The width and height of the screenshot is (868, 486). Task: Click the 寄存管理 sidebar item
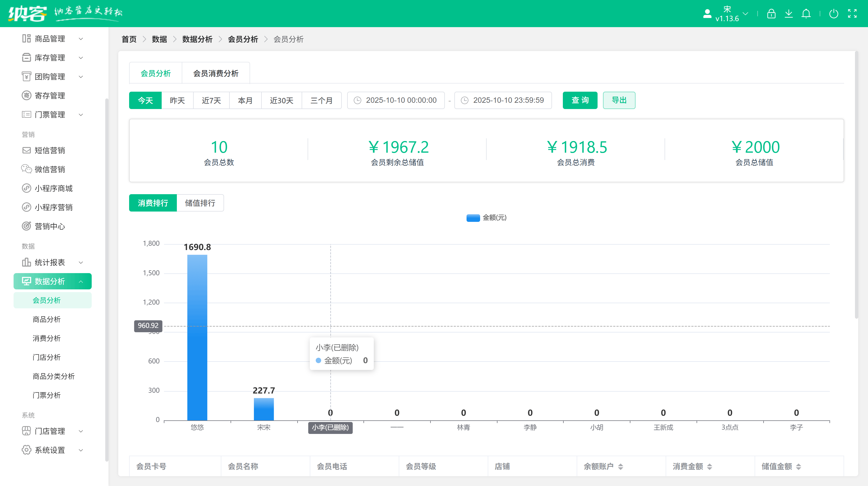click(x=50, y=96)
